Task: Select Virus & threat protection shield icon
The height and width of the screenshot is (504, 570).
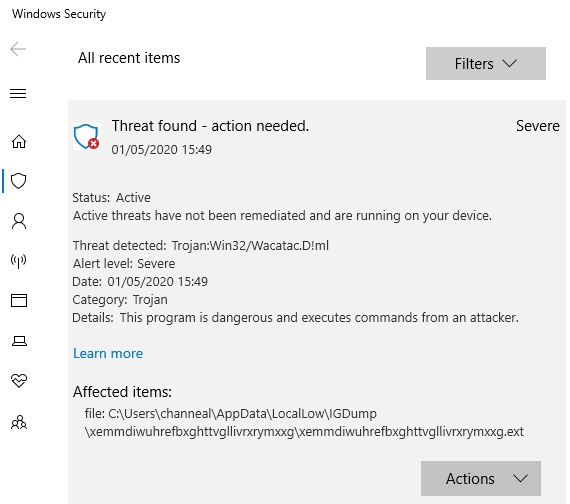Action: [19, 181]
